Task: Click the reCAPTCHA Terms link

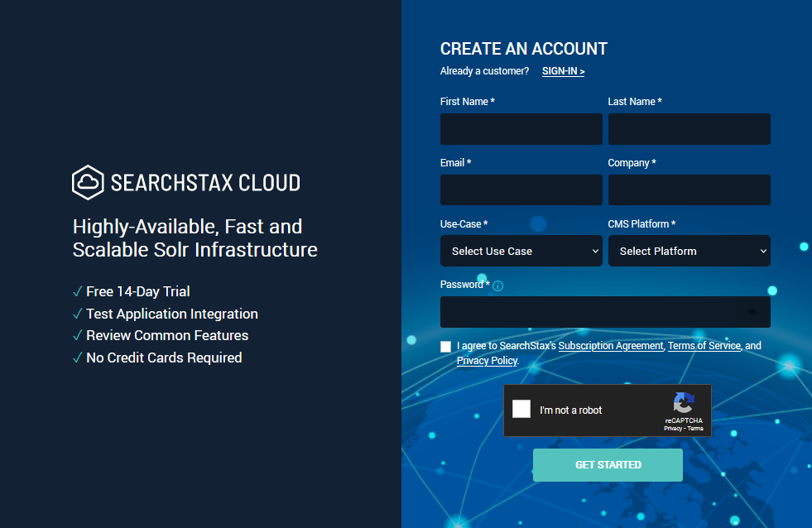Action: pyautogui.click(x=695, y=429)
